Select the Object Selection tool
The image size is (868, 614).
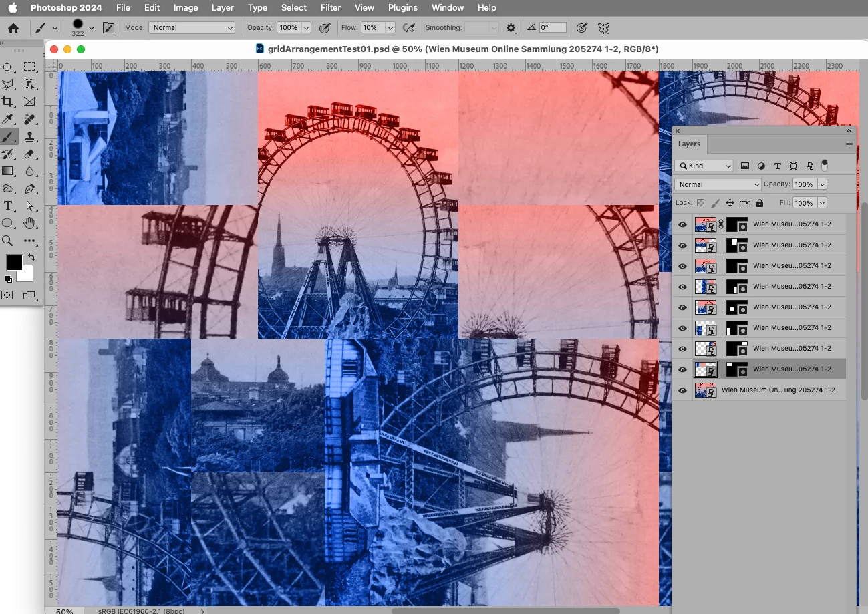(29, 84)
